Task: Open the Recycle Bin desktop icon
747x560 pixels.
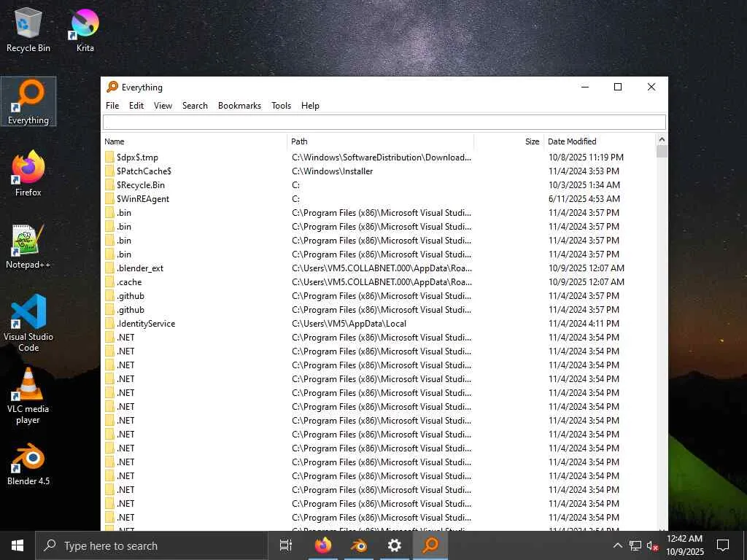Action: tap(28, 29)
